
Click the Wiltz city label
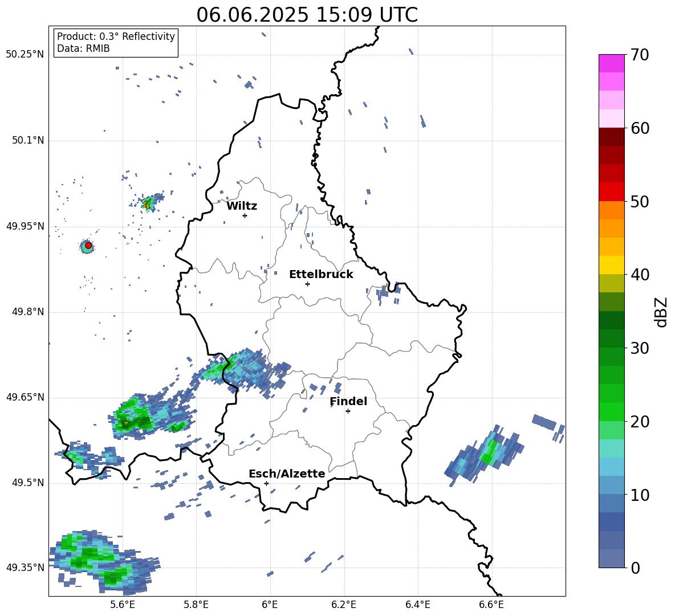[242, 206]
